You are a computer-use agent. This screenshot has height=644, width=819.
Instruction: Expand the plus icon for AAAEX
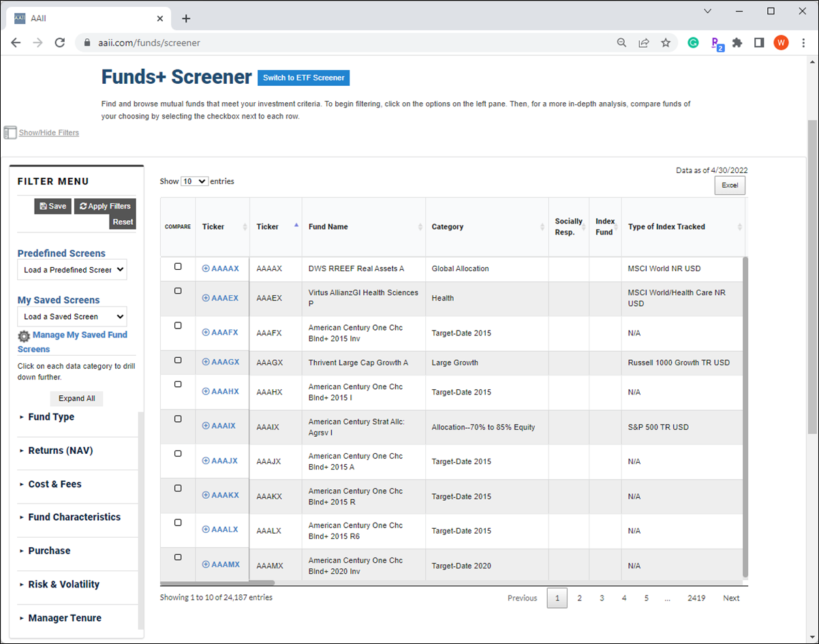206,298
